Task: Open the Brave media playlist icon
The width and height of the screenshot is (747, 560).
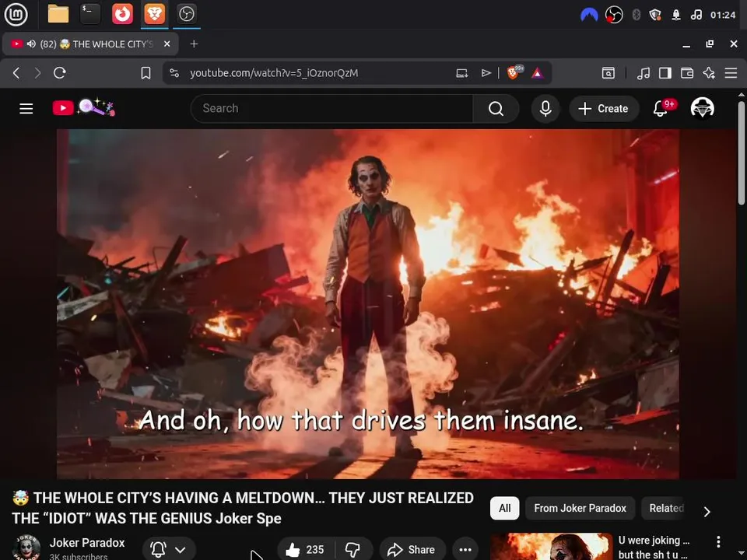Action: tap(644, 73)
